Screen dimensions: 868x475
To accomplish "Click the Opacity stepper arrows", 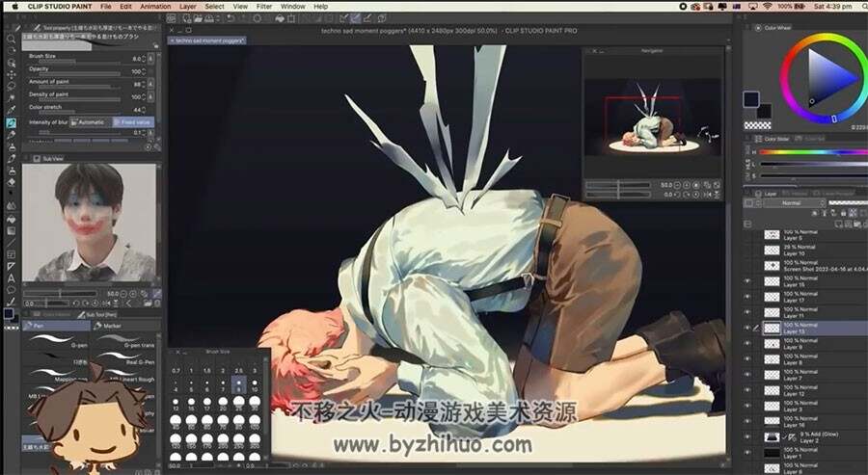I will (x=144, y=72).
